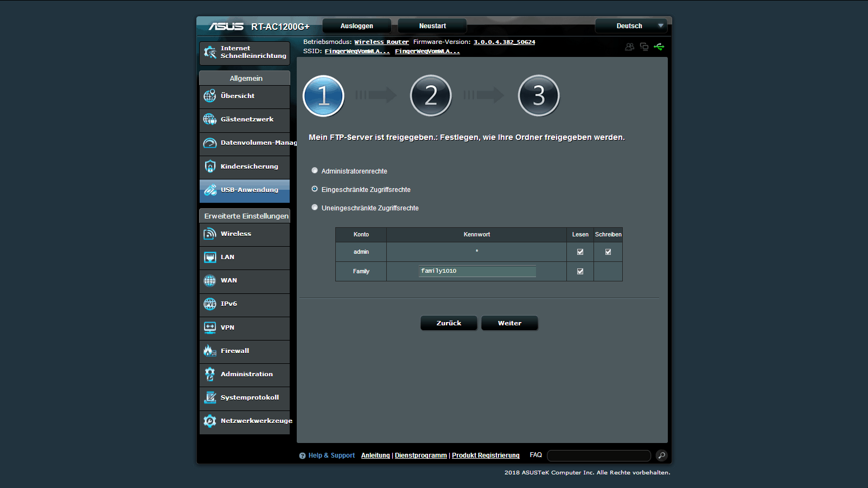Click the ASUS logo
Screen dimensions: 868x488
(226, 26)
